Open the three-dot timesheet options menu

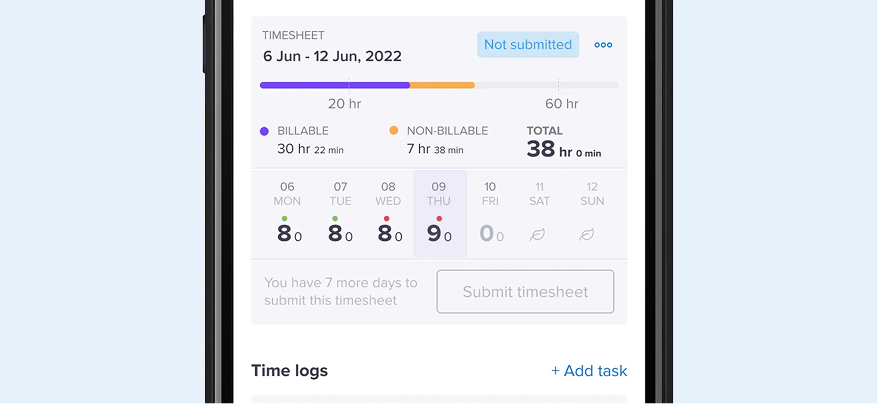pyautogui.click(x=603, y=45)
